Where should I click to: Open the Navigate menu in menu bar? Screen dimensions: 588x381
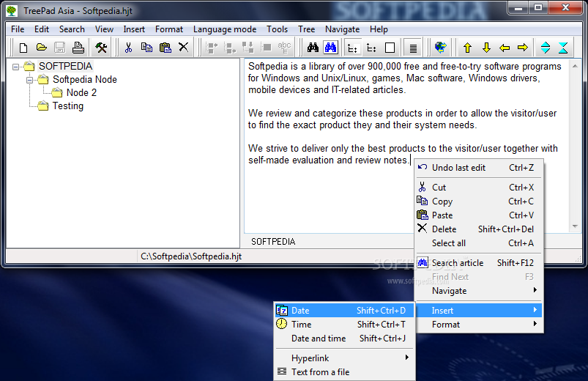coord(343,29)
